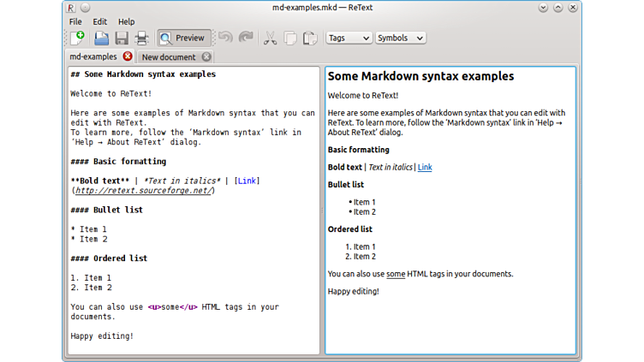Click 'Ordered list' heading in preview
The width and height of the screenshot is (644, 362).
350,229
